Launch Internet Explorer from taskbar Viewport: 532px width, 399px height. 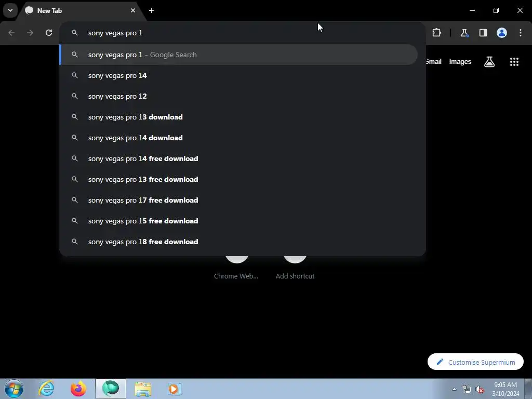click(46, 389)
